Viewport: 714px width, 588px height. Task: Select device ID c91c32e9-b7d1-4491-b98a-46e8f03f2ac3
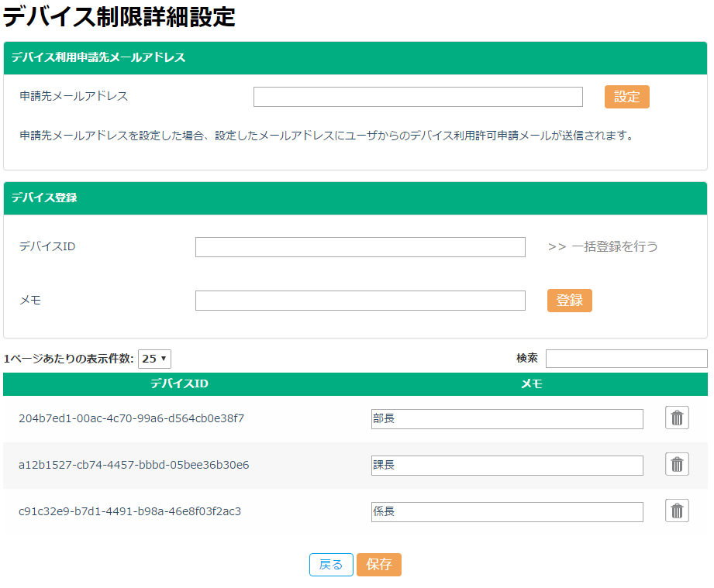click(129, 511)
